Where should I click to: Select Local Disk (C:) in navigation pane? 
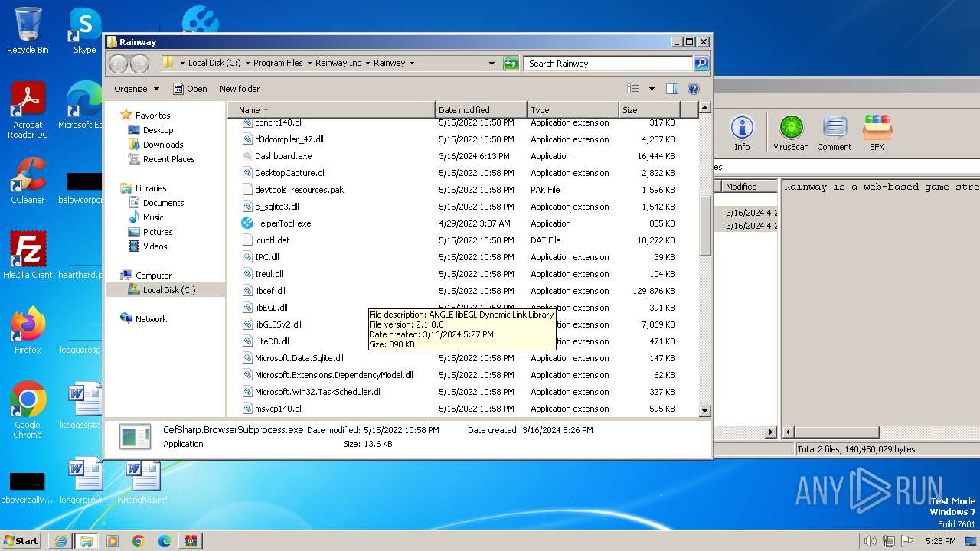tap(168, 290)
